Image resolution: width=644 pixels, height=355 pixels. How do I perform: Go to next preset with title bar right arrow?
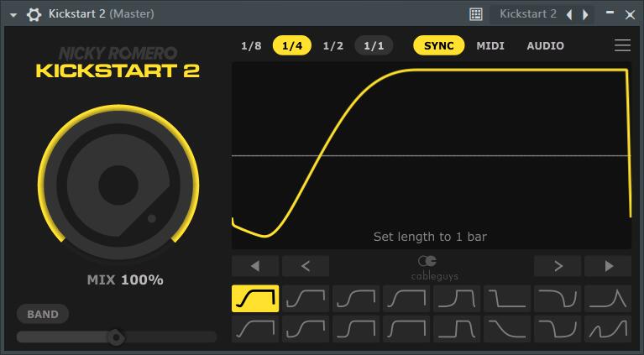point(585,15)
